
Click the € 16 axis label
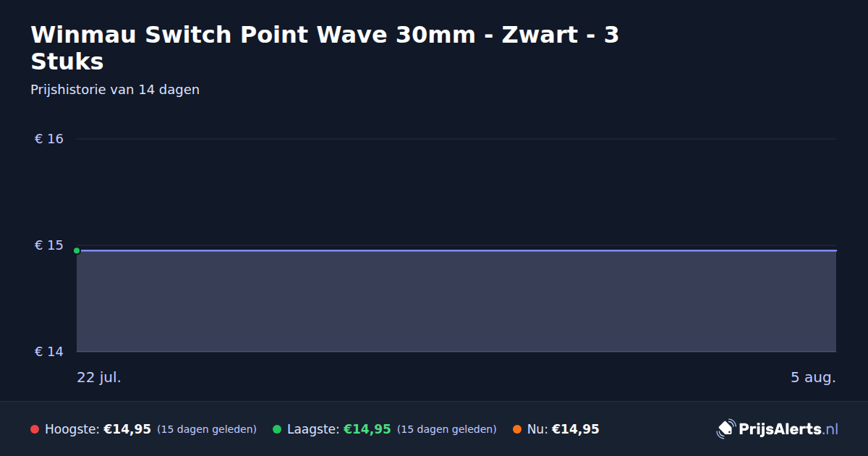[x=49, y=139]
